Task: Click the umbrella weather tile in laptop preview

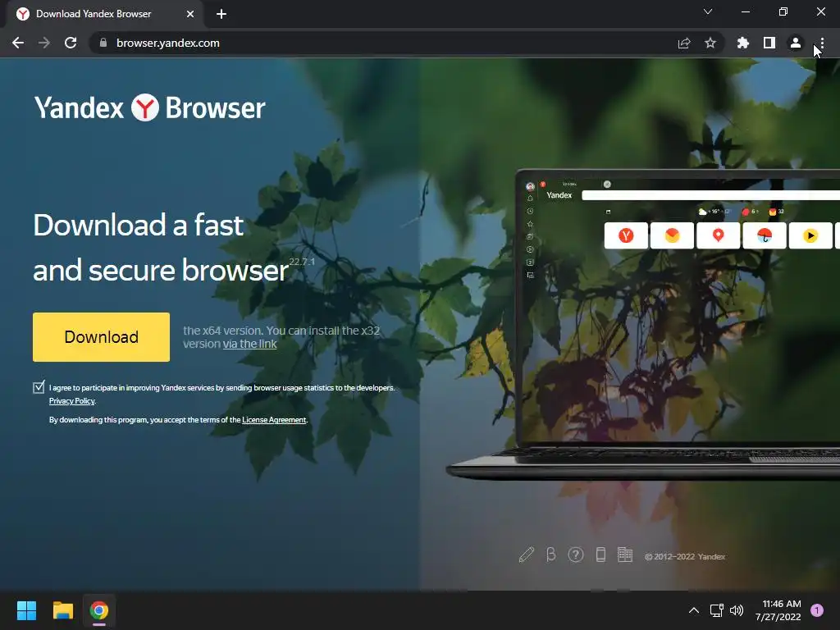Action: 764,235
